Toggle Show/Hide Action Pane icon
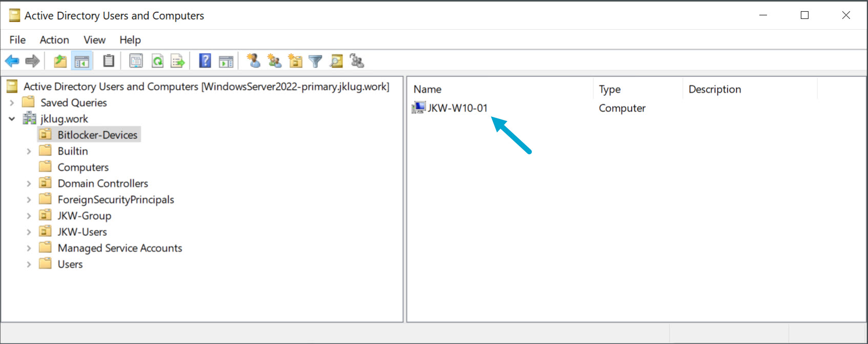The image size is (868, 344). (226, 62)
